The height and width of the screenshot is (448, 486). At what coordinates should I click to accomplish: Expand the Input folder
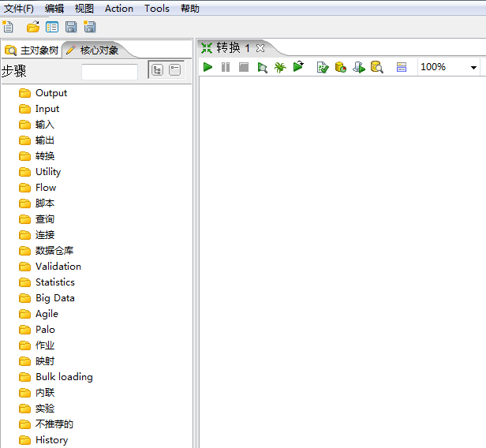39,109
